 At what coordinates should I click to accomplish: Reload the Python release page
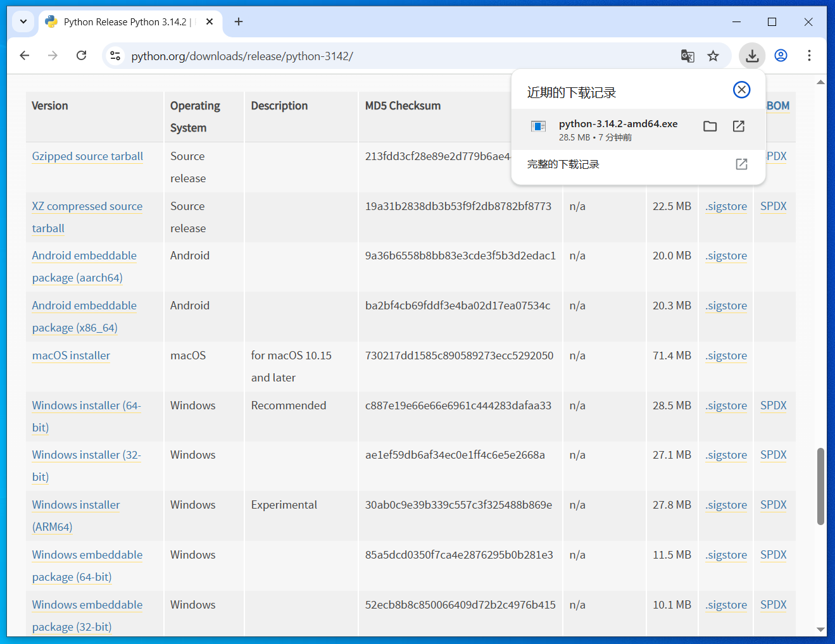click(81, 56)
